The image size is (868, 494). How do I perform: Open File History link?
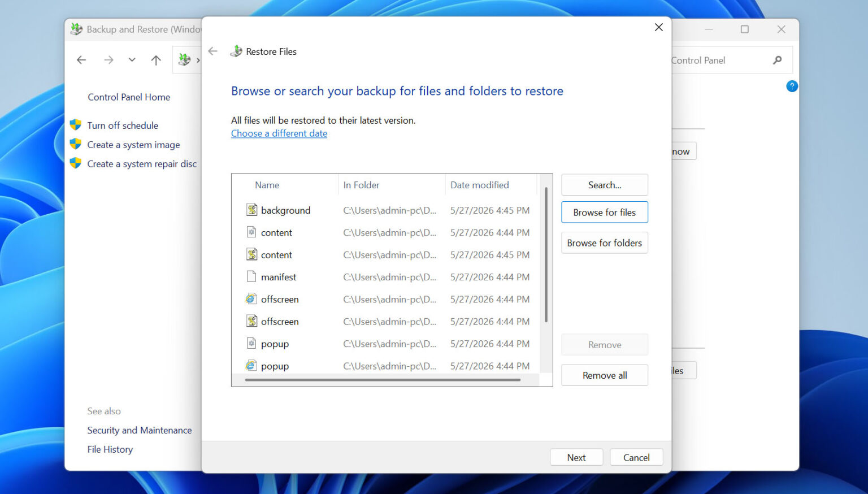point(110,449)
